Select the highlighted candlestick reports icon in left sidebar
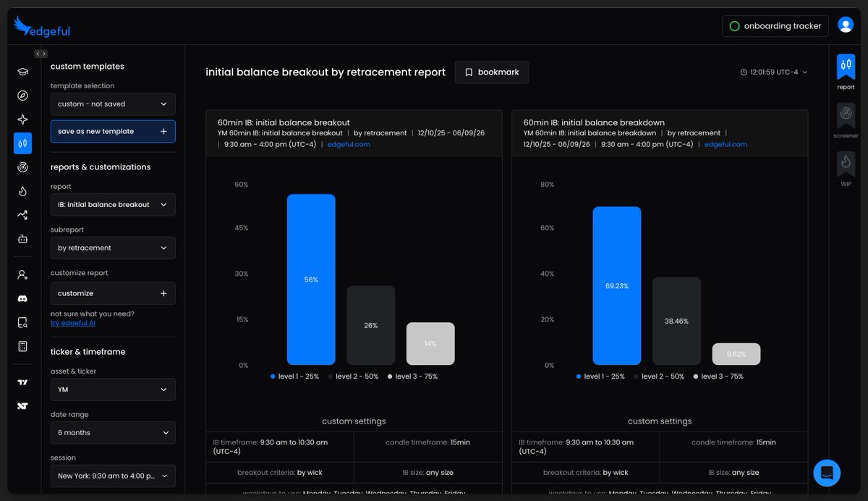The width and height of the screenshot is (868, 501). coord(22,143)
